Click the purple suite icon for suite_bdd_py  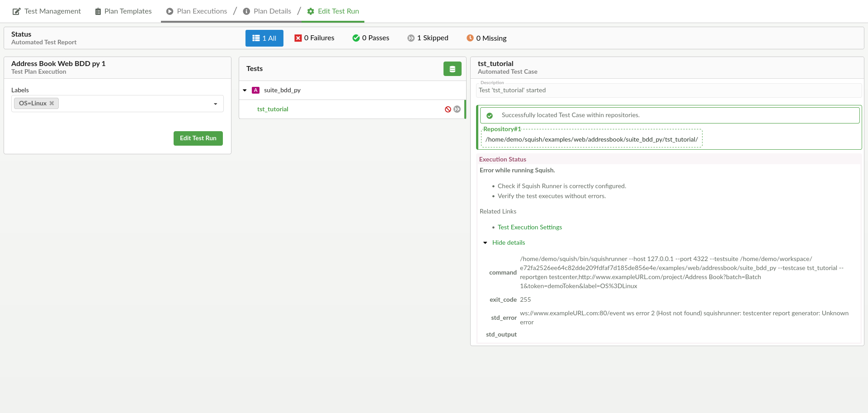255,90
